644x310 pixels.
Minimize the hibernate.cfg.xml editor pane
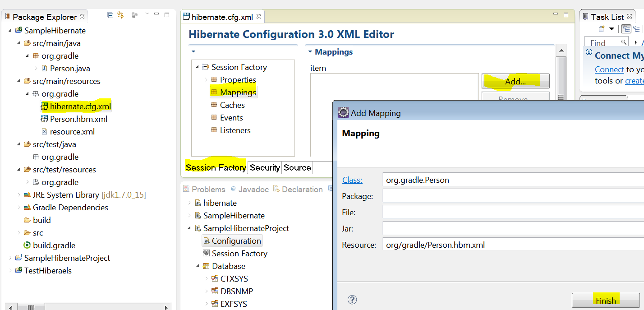555,15
